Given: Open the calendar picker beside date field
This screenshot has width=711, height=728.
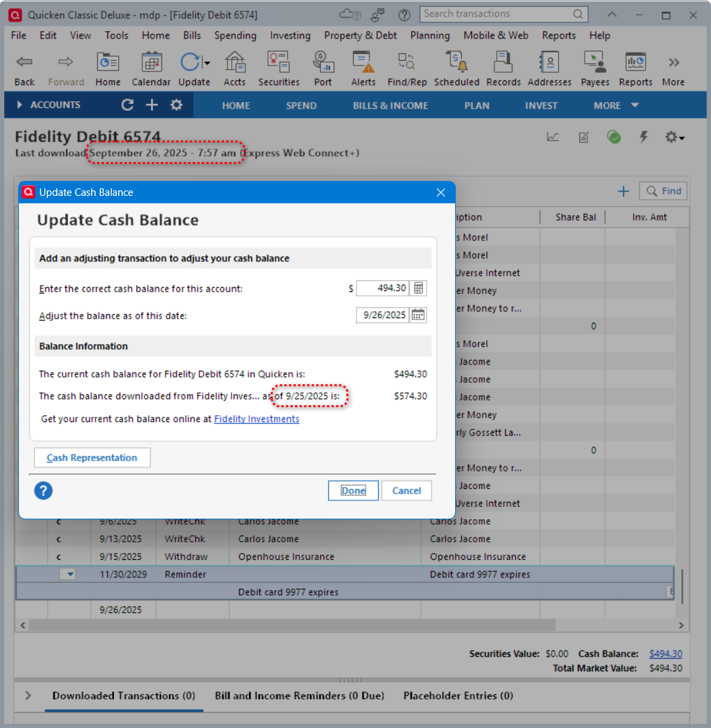Looking at the screenshot, I should (418, 315).
